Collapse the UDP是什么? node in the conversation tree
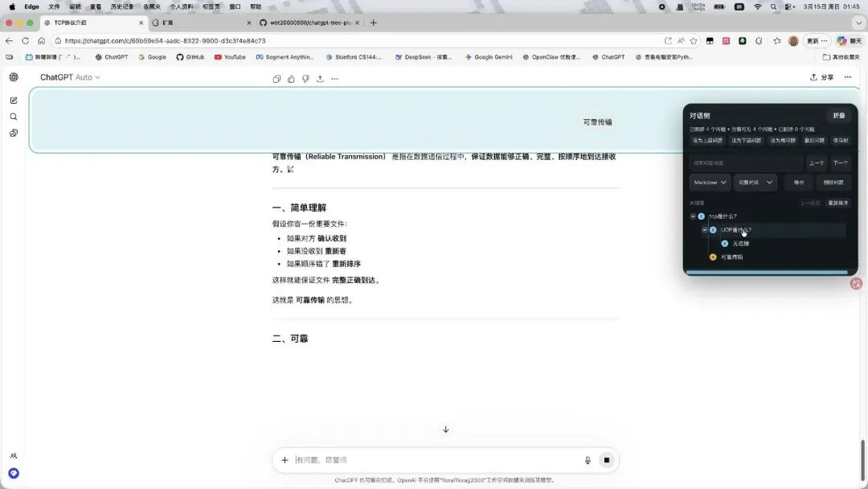This screenshot has height=489, width=868. pyautogui.click(x=703, y=229)
